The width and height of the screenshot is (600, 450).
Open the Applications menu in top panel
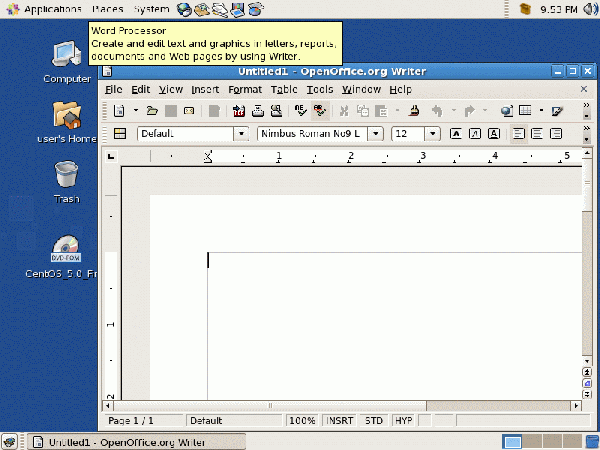click(52, 9)
